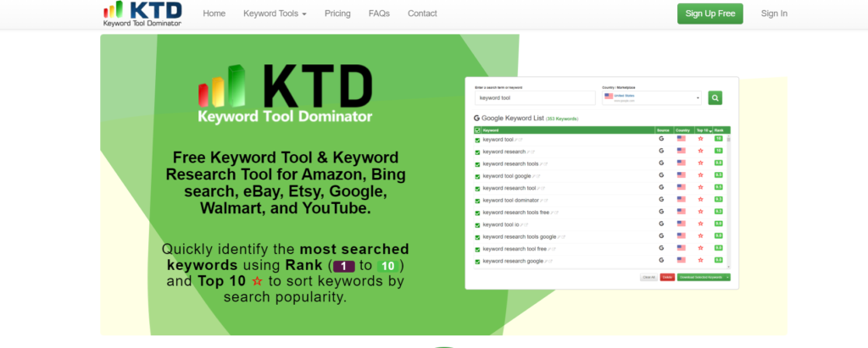Expand the Download Selected Keywords caret
868x348 pixels.
[x=727, y=277]
